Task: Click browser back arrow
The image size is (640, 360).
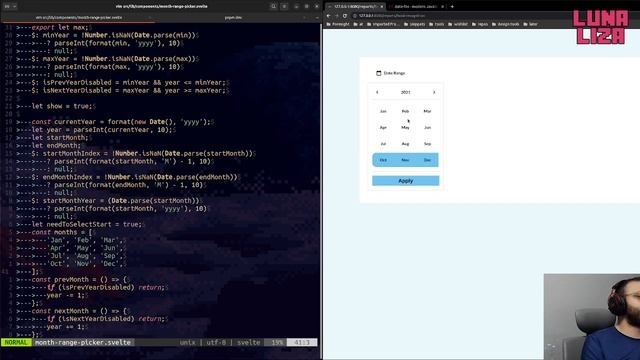Action: [x=329, y=16]
